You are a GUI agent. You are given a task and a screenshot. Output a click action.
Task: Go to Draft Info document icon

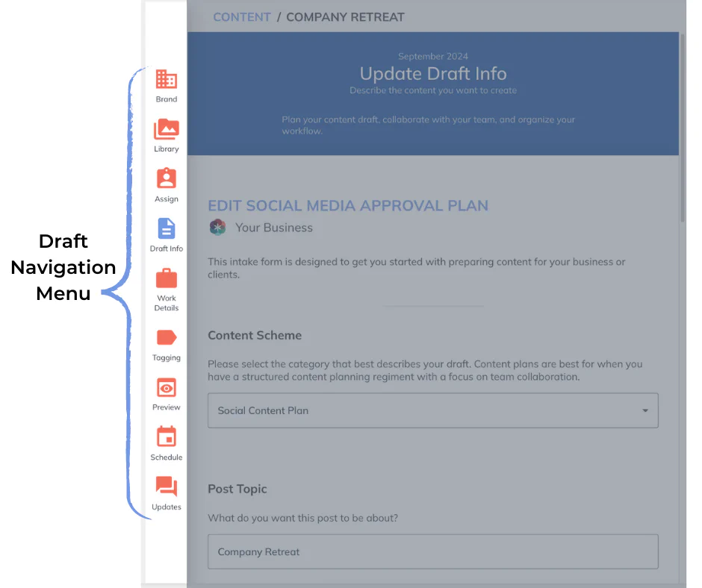[166, 229]
